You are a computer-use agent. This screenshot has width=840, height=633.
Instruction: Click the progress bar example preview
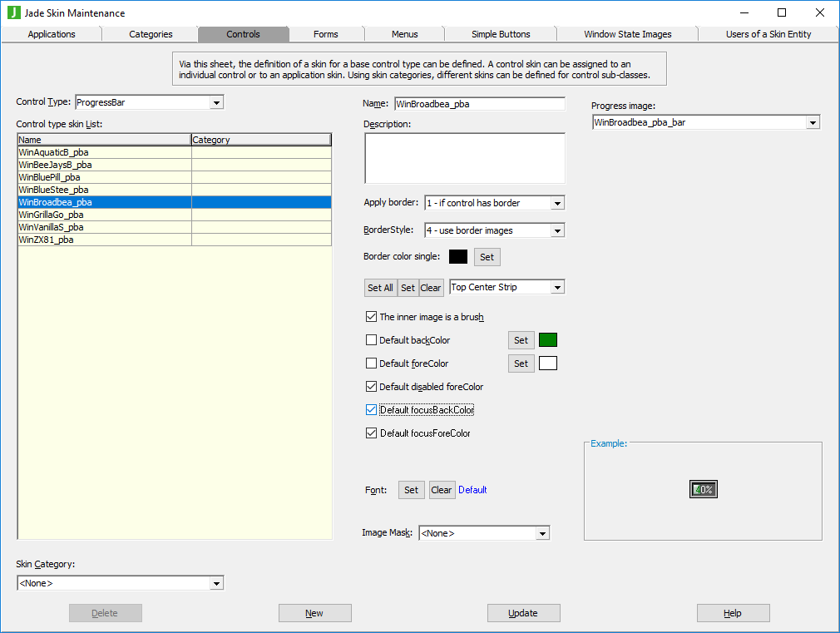tap(703, 490)
